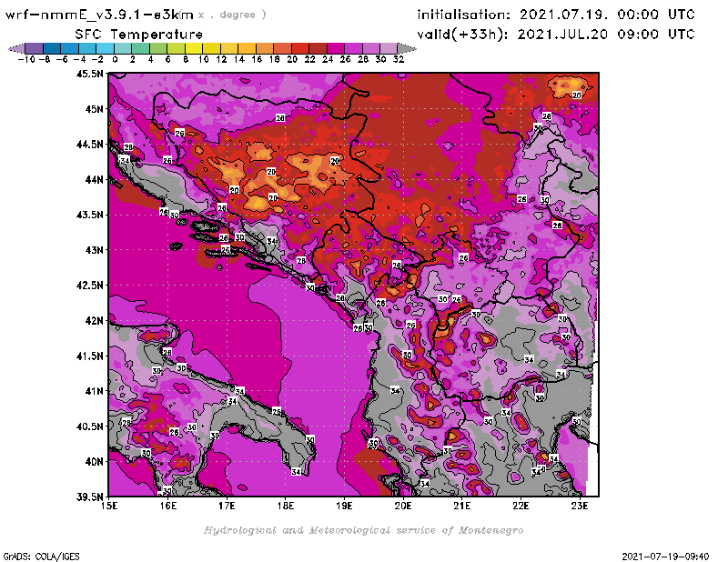The height and width of the screenshot is (562, 728).
Task: Click legend tick label 0
Action: click(115, 59)
